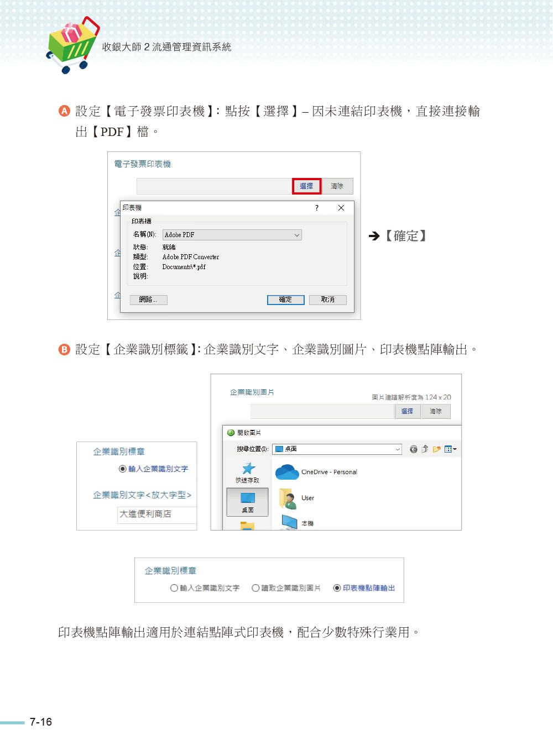Click the 大進便利商店 text field

point(157,514)
